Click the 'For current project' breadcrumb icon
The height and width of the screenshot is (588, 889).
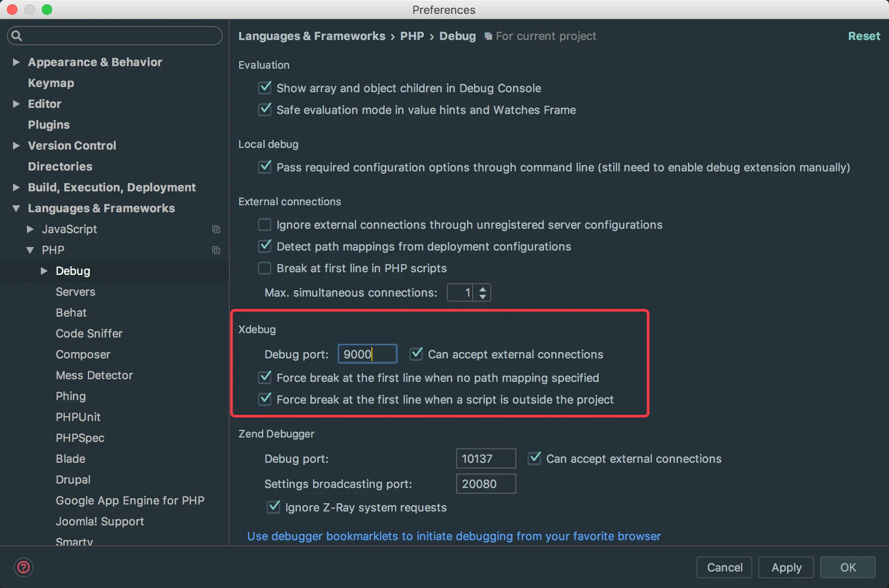tap(488, 36)
